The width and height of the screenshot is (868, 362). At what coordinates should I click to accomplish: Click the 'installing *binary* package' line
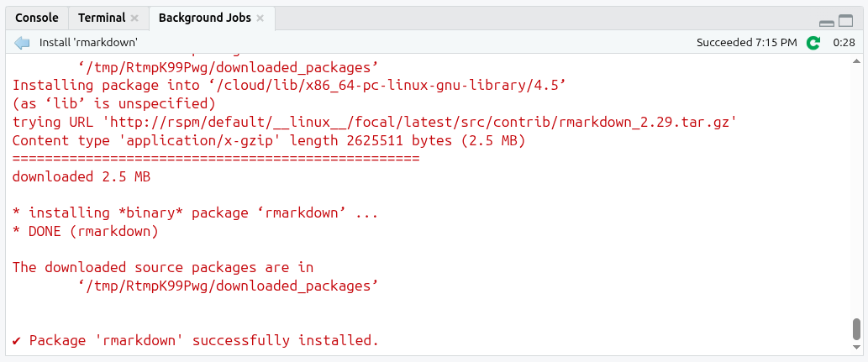pos(195,212)
